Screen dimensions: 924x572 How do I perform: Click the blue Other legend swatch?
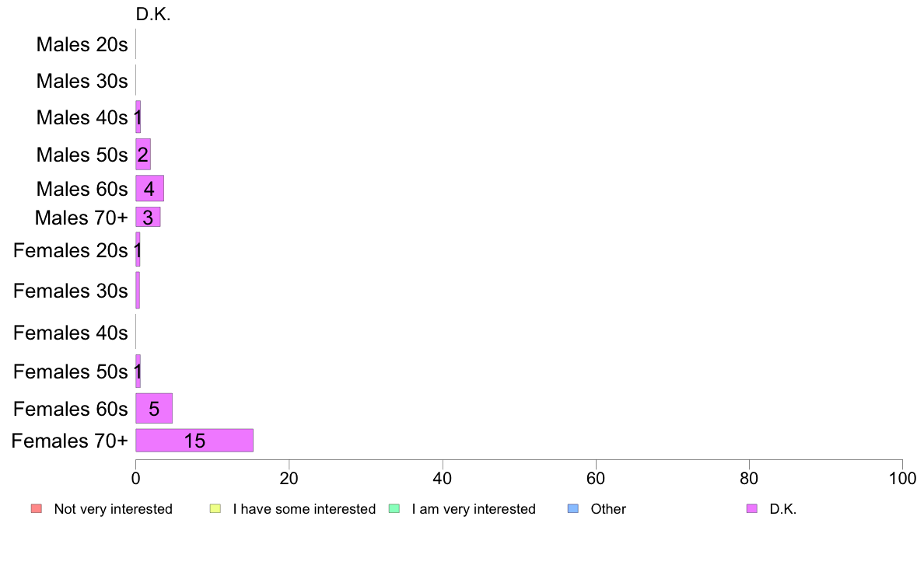click(x=572, y=508)
